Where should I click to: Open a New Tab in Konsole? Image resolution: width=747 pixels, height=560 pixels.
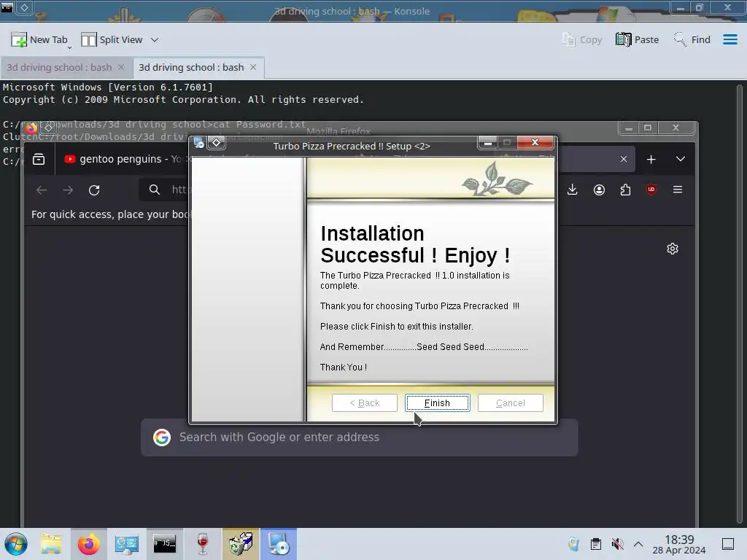click(39, 40)
